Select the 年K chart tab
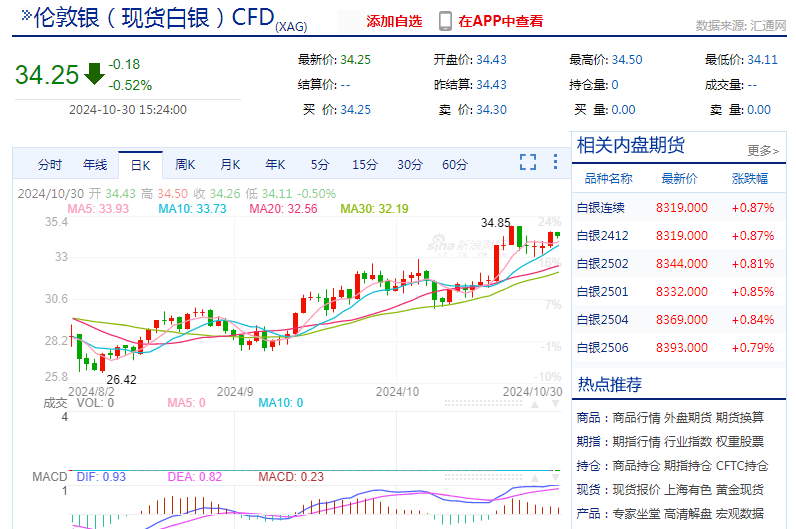 coord(275,164)
